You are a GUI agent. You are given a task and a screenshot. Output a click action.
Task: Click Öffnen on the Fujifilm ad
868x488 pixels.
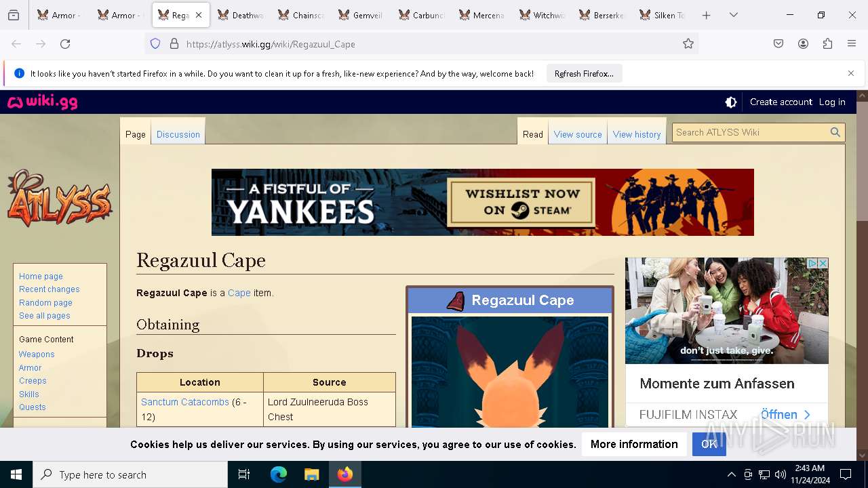(x=785, y=414)
